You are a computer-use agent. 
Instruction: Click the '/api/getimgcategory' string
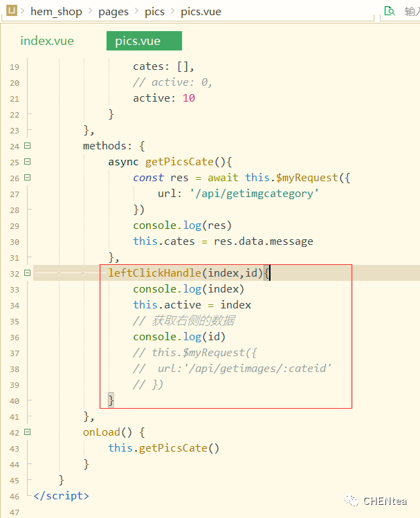[x=255, y=194]
